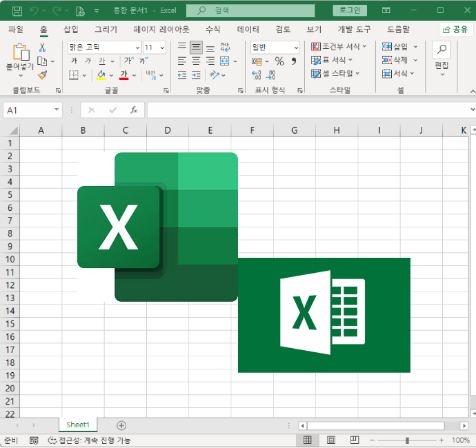Toggle bold 가 formatting
The image size is (476, 448).
click(75, 61)
